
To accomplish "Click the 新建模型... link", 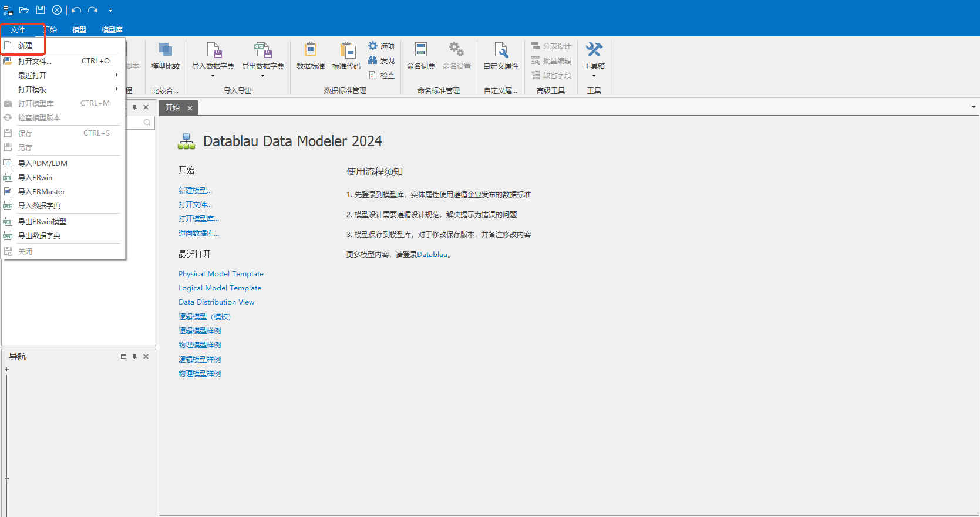I will (x=195, y=190).
